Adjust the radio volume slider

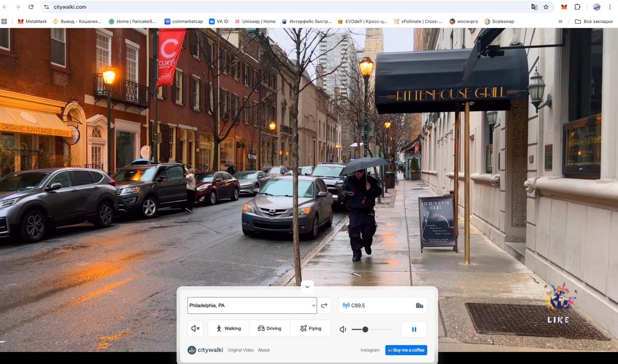[366, 329]
